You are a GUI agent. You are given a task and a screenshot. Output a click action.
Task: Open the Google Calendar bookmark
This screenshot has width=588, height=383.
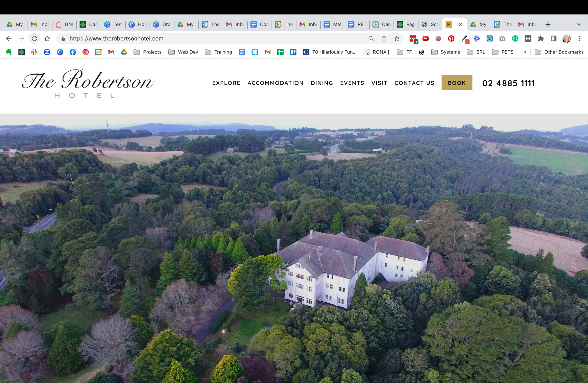pyautogui.click(x=98, y=52)
